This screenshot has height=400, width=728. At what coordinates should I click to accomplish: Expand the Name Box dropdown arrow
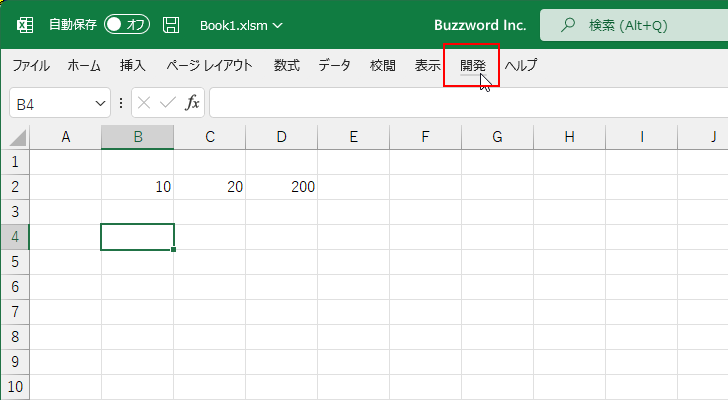[100, 103]
